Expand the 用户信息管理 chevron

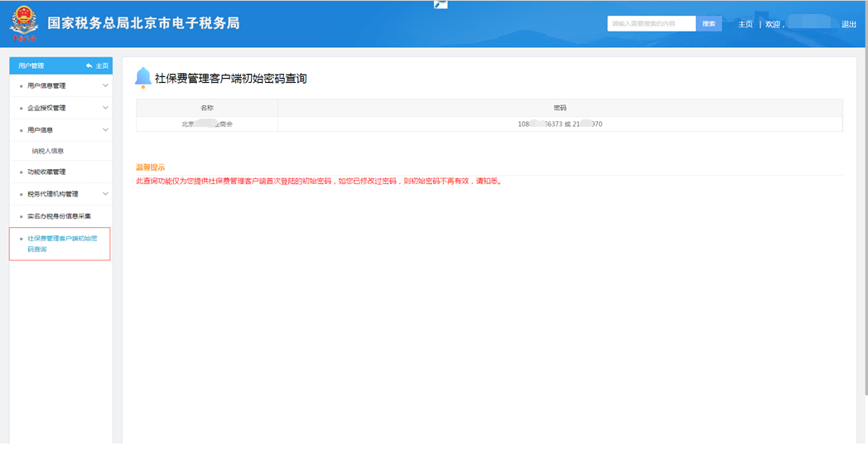pyautogui.click(x=105, y=85)
